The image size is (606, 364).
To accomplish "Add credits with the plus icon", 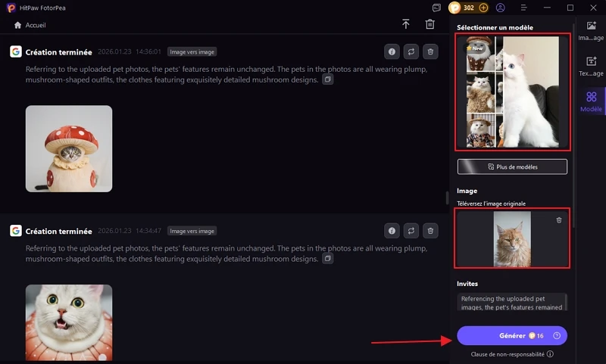I will (484, 8).
